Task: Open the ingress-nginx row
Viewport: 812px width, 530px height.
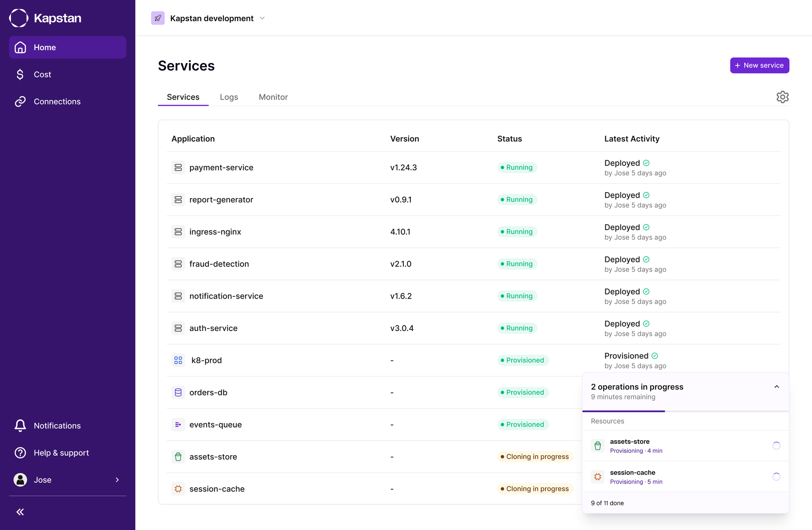Action: click(474, 232)
